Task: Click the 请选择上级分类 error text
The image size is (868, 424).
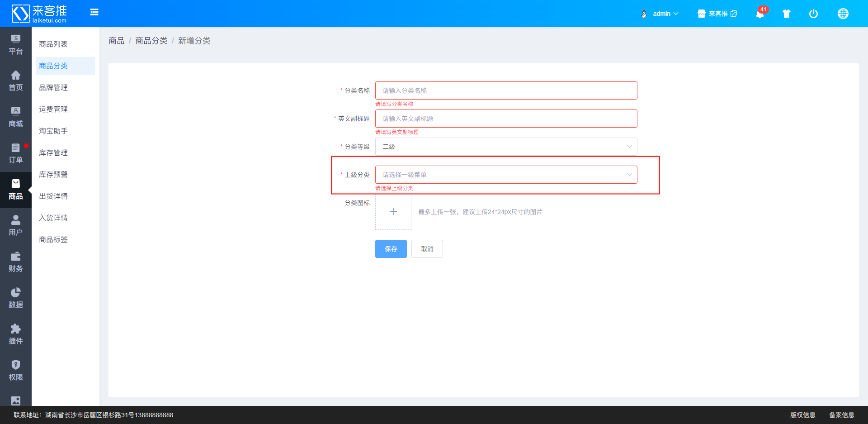Action: (394, 188)
